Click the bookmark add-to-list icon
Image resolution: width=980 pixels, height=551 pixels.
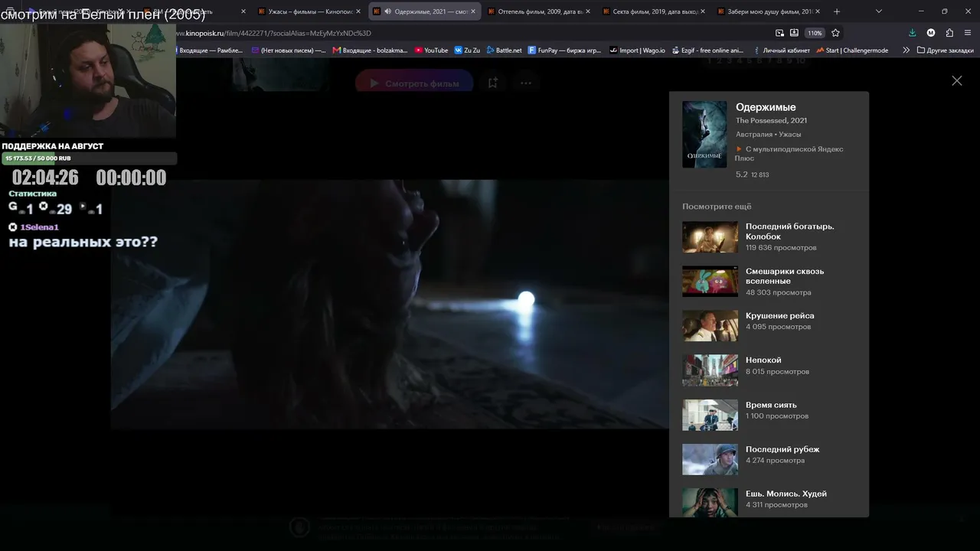(x=493, y=83)
